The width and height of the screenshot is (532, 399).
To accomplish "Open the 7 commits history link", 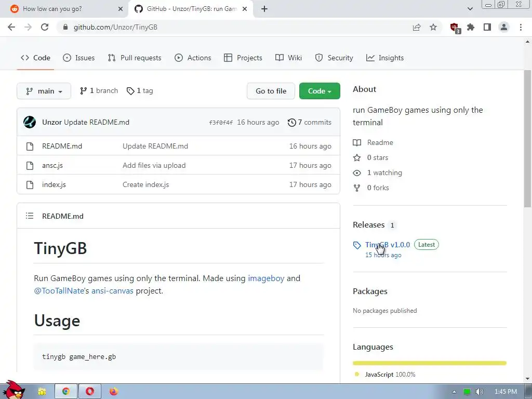I will click(310, 122).
